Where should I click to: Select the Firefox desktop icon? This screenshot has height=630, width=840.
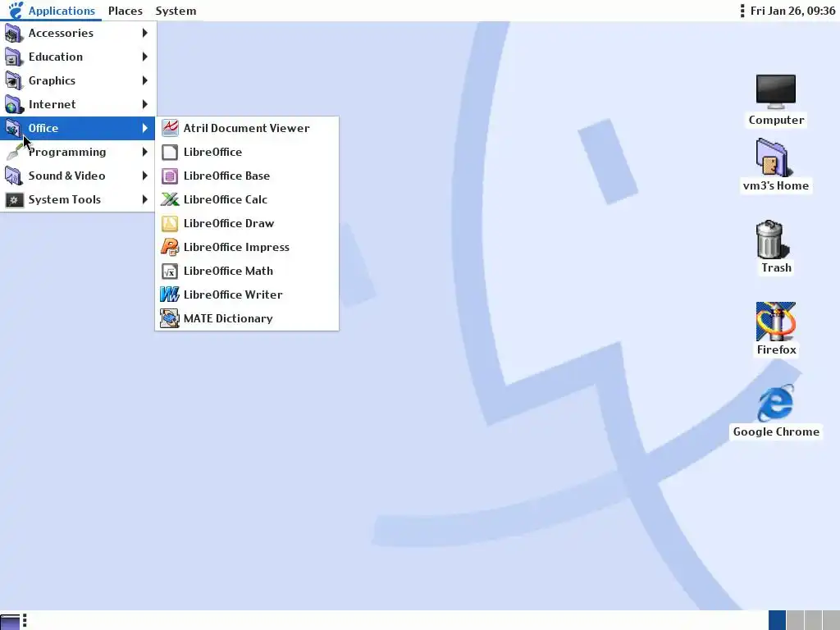tap(776, 322)
